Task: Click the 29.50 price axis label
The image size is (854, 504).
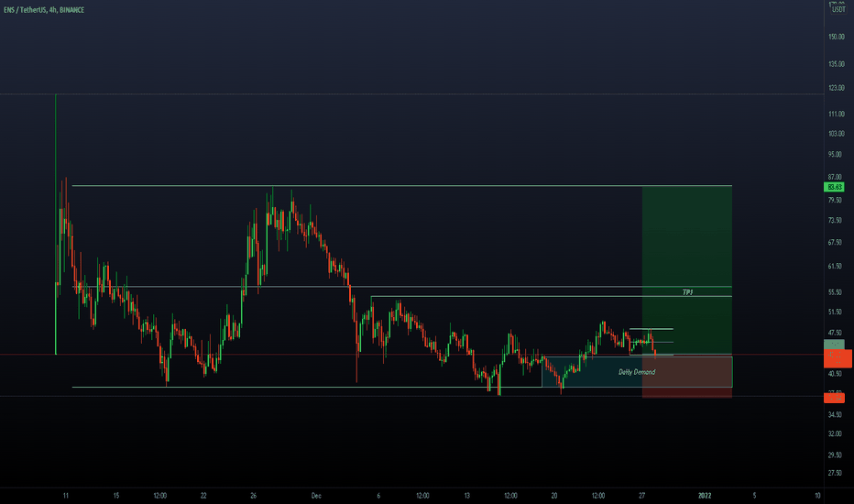Action: tap(835, 455)
